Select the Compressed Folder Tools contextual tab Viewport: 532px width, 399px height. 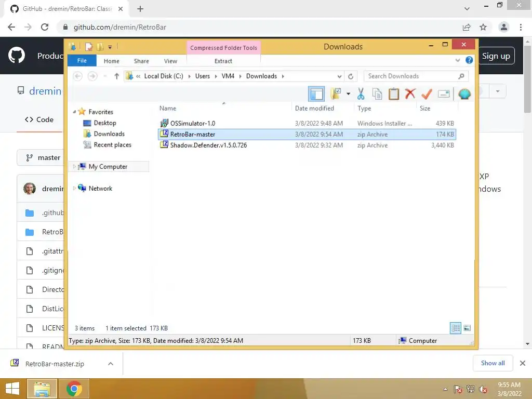tap(223, 48)
